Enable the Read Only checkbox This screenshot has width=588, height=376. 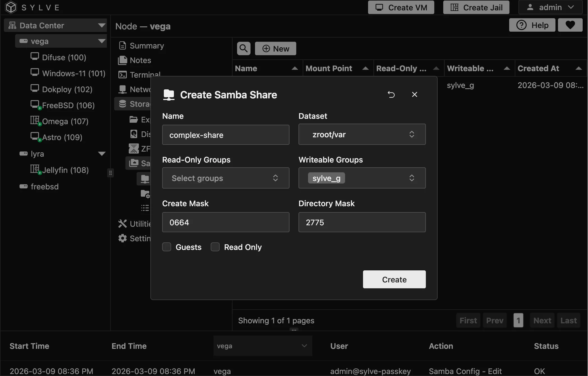[215, 247]
